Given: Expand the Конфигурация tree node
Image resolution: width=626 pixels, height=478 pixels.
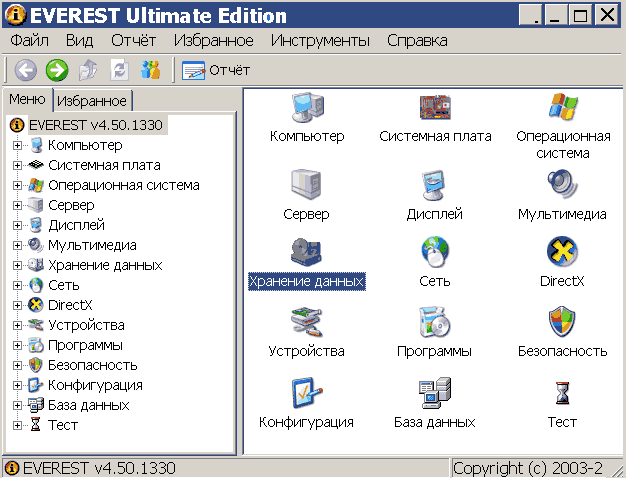Looking at the screenshot, I should point(17,385).
